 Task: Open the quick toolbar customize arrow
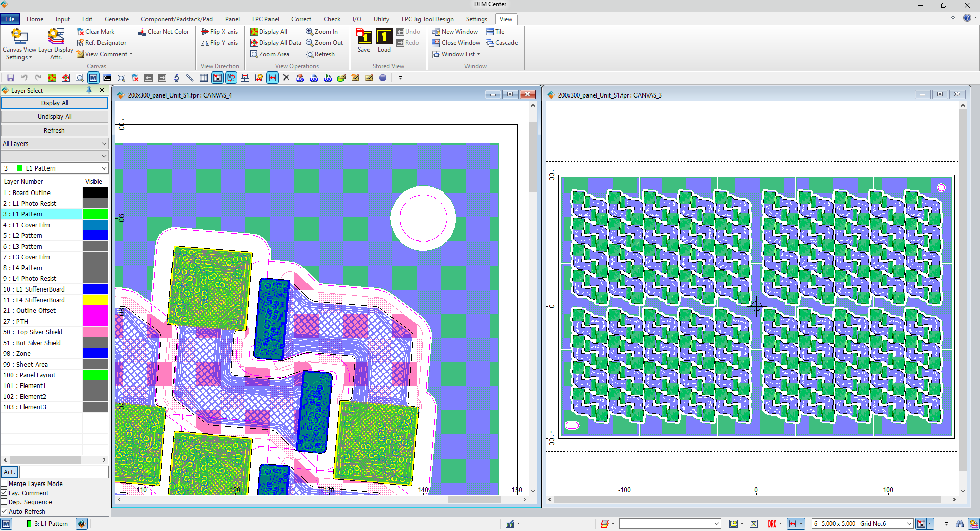point(400,78)
